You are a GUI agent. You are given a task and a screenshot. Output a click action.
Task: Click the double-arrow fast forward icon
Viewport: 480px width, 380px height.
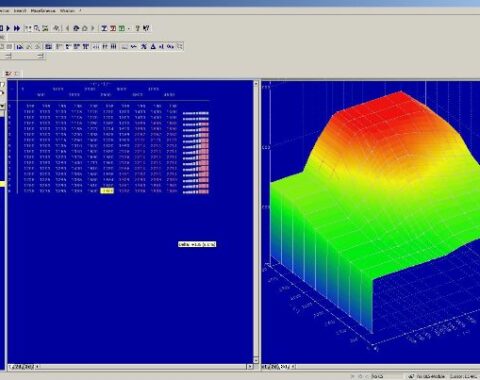pos(17,28)
